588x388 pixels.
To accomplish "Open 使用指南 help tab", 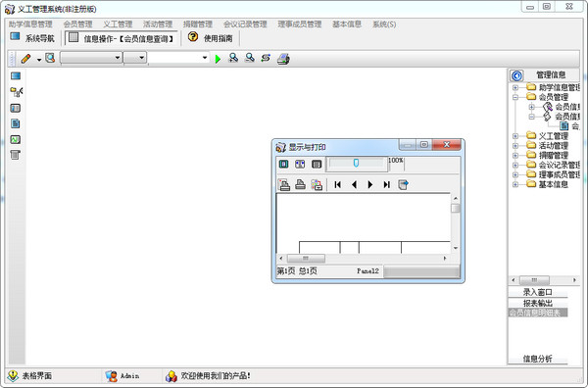I will coord(211,38).
